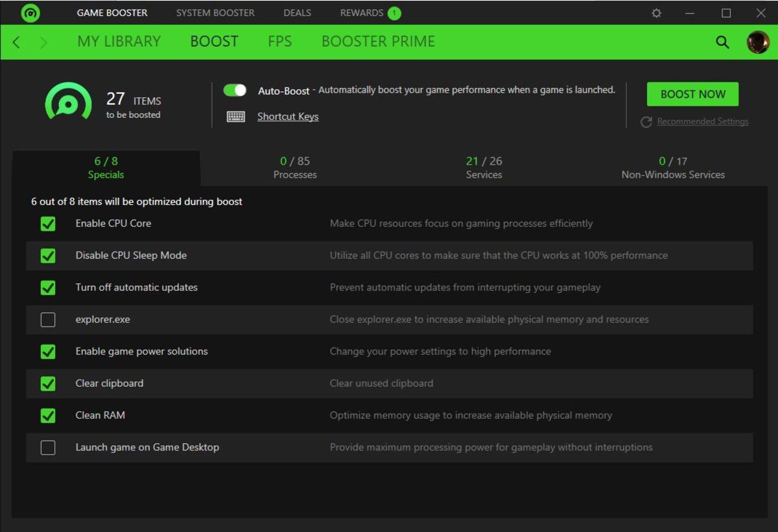Open the SYSTEM BOOSTER menu

click(x=215, y=12)
